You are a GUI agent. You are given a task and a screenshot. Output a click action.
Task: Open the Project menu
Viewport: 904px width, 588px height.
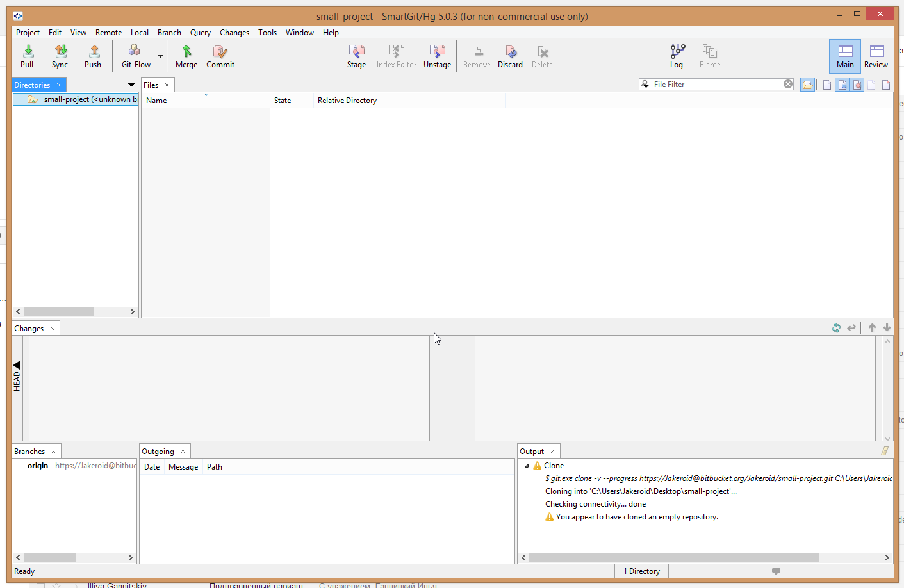point(28,33)
